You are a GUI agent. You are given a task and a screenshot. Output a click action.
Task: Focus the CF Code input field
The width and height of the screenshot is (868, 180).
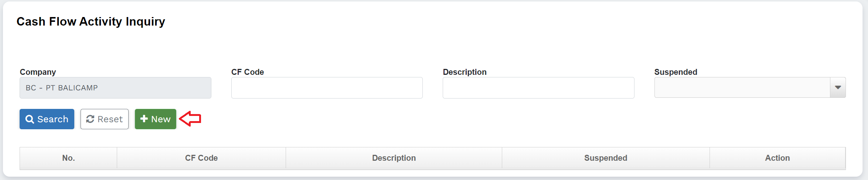coord(327,88)
